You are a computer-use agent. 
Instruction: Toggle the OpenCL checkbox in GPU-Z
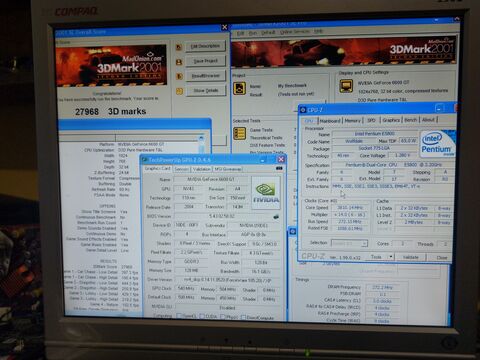tap(179, 316)
